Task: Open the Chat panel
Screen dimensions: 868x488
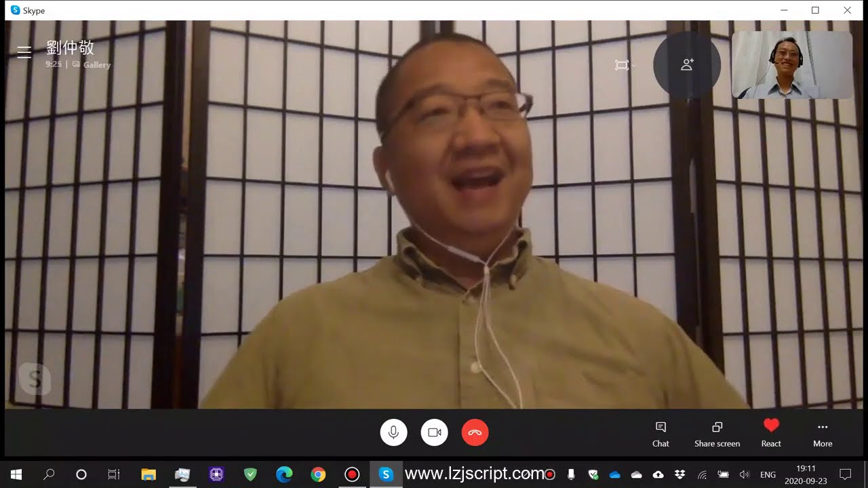Action: pos(660,434)
